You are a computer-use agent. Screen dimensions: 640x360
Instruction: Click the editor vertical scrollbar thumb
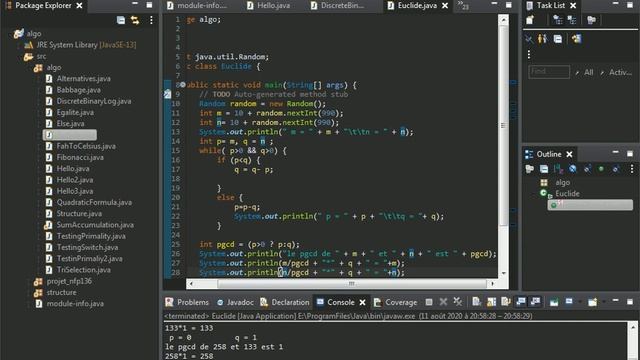point(503,126)
